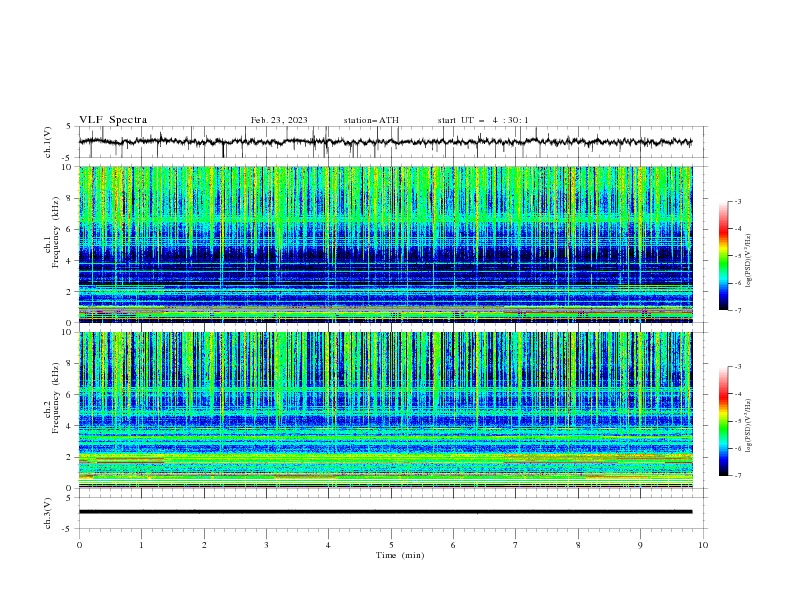Click the log(PSD) label beside ch.2 colorbar
This screenshot has width=792, height=612.
tap(748, 425)
